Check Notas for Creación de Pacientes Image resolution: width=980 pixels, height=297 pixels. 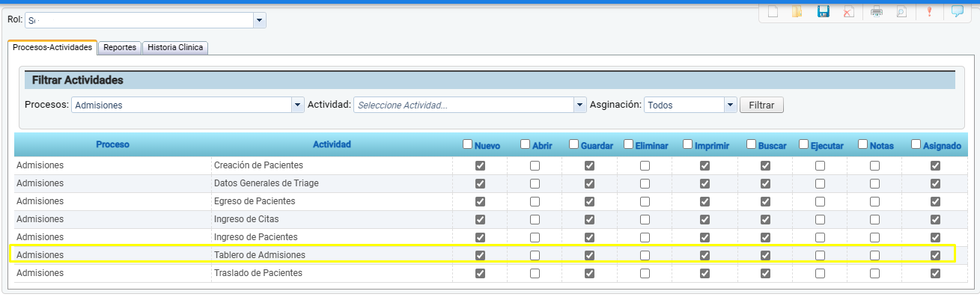point(874,165)
